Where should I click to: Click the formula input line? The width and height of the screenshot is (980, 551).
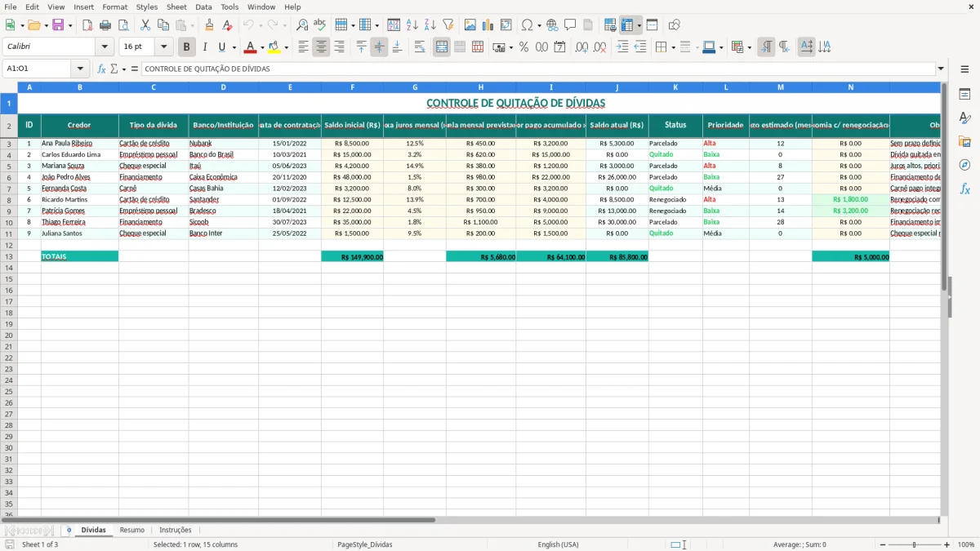[x=538, y=69]
